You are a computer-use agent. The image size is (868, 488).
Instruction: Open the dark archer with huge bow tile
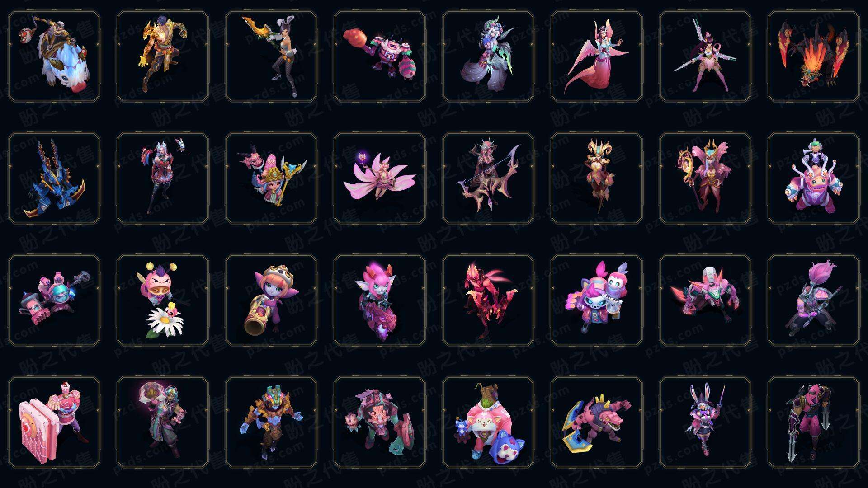[488, 178]
